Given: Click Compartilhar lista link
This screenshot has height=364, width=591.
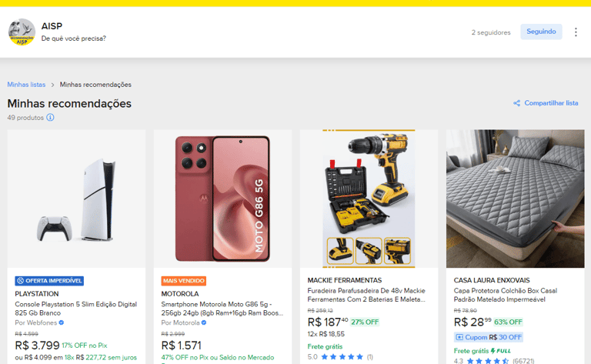Looking at the screenshot, I should coord(551,103).
